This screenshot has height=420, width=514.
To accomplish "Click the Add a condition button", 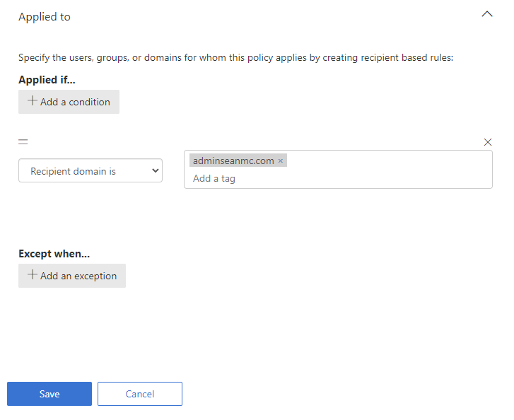I will pyautogui.click(x=69, y=102).
